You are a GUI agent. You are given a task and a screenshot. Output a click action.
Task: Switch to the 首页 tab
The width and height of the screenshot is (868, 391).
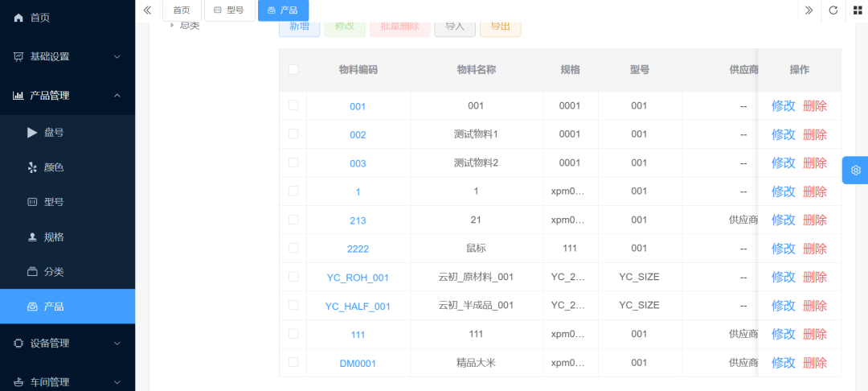[x=182, y=10]
